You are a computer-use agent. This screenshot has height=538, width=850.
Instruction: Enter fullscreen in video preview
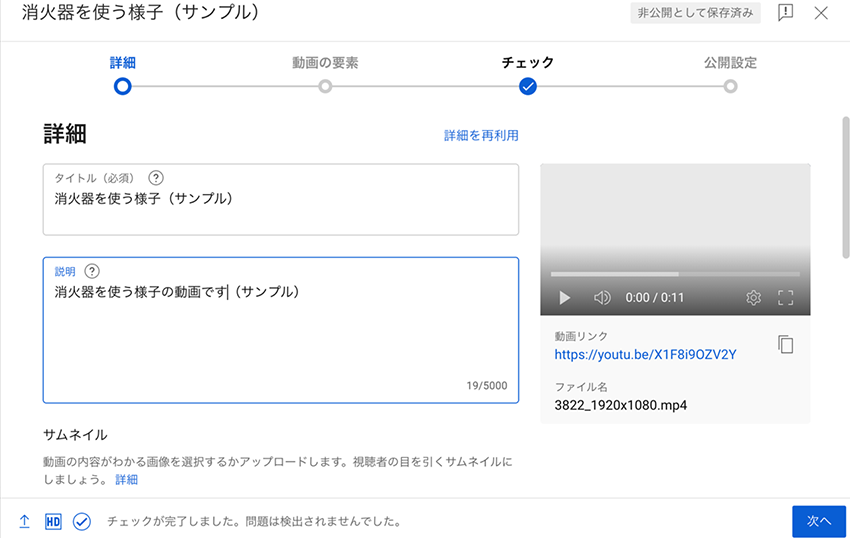coord(785,298)
